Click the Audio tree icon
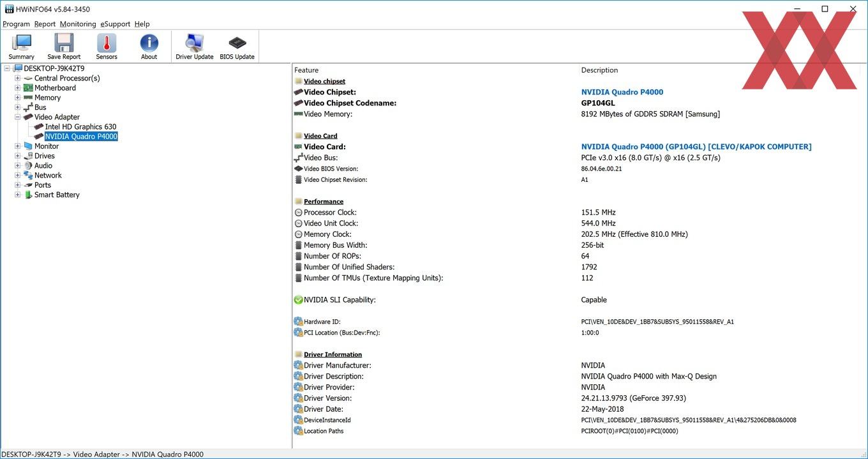 point(28,165)
